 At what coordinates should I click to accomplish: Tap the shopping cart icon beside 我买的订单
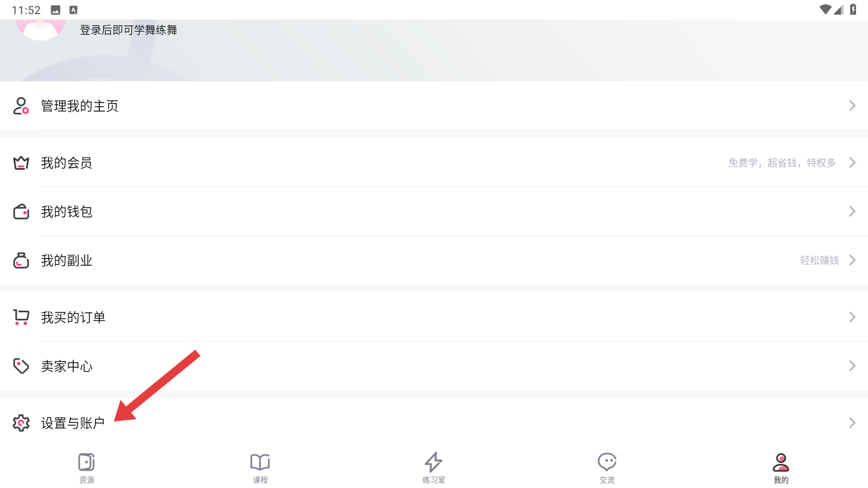click(x=21, y=317)
